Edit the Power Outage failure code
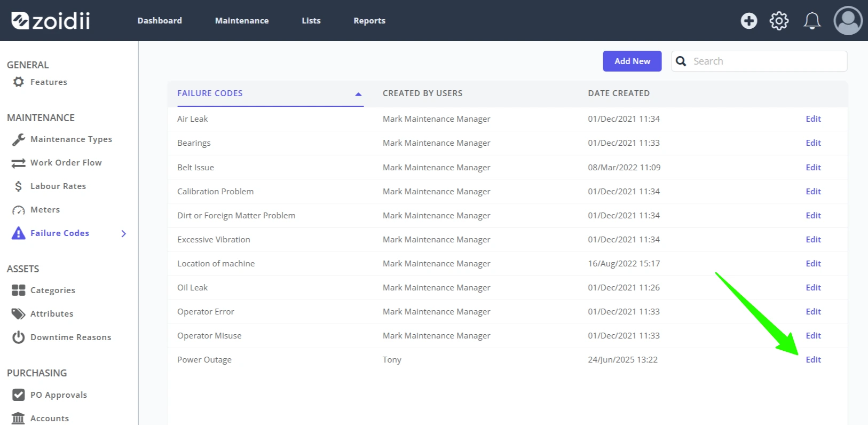868x425 pixels. 813,360
